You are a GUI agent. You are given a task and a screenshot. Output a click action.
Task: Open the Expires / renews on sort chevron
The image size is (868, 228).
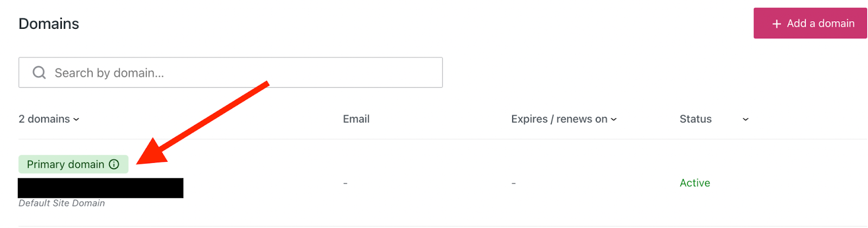pyautogui.click(x=614, y=119)
